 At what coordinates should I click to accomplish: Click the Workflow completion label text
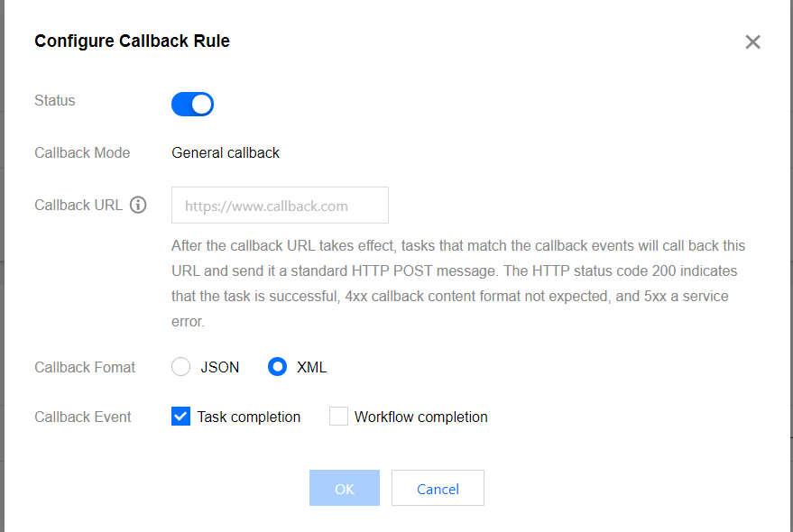pos(420,417)
